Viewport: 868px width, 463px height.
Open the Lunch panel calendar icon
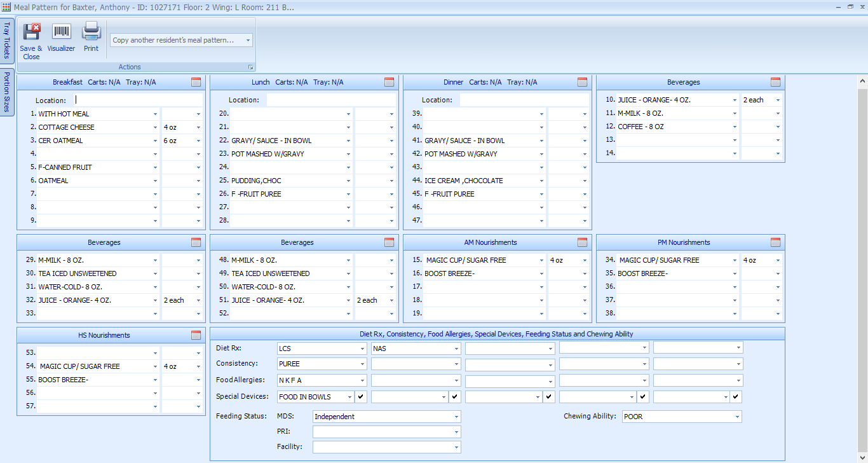point(389,82)
